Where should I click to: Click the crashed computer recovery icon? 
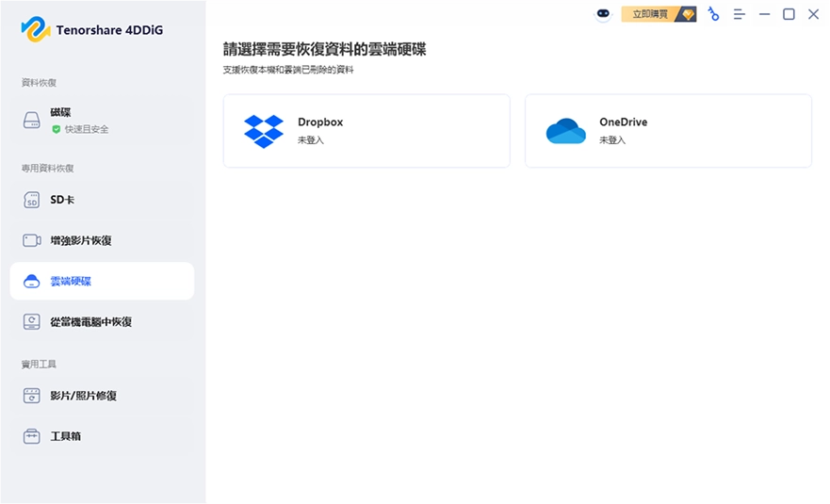pos(32,322)
